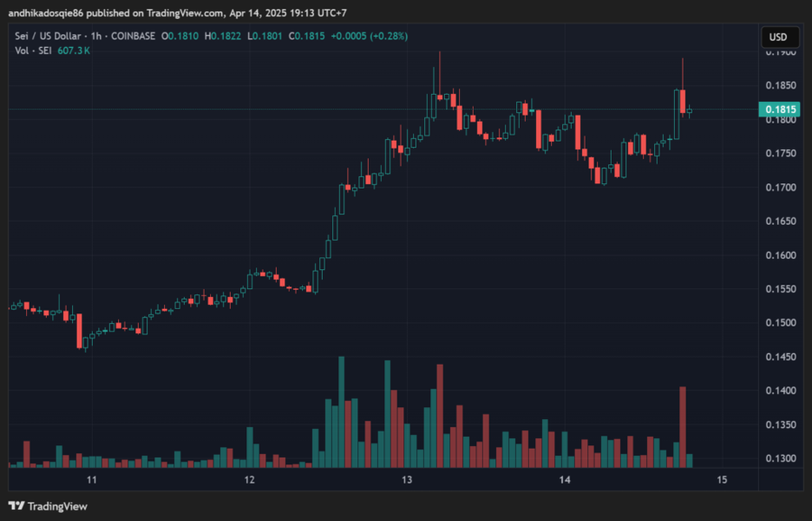Click the TradingView logo

[48, 506]
